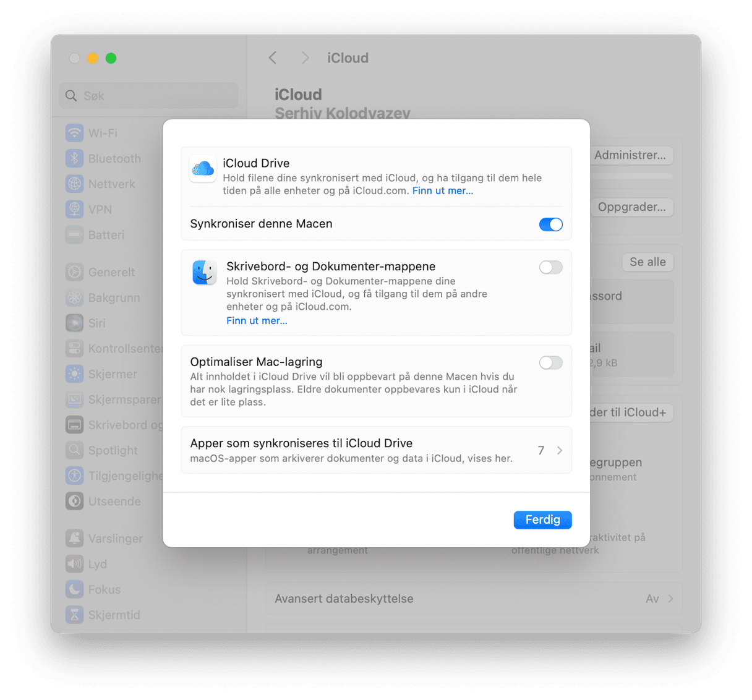Select the Bluetooth icon in sidebar

(74, 158)
